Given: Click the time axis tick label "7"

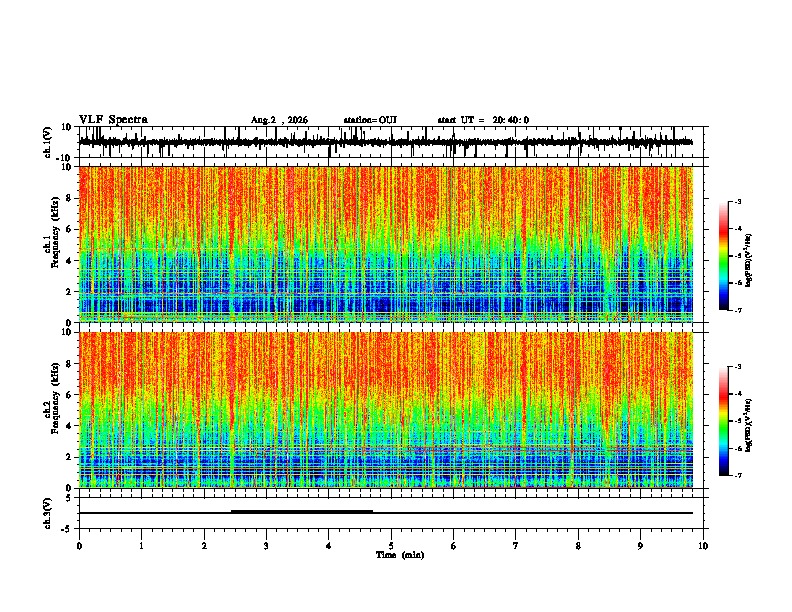Looking at the screenshot, I should (x=516, y=546).
